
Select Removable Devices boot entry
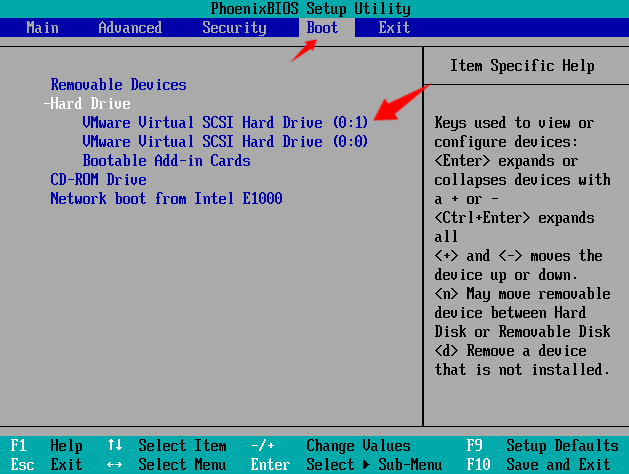coord(118,85)
